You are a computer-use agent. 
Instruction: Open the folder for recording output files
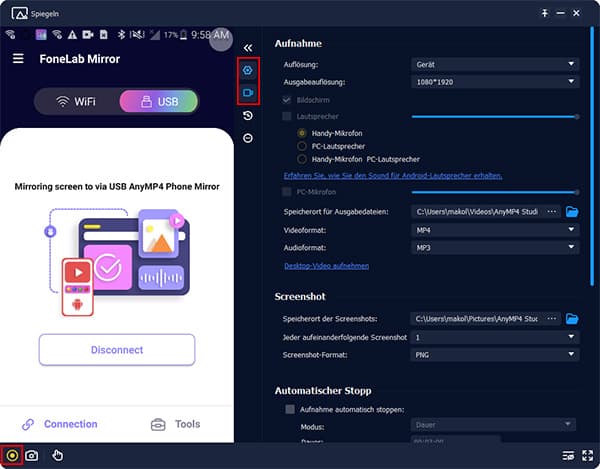coord(572,212)
